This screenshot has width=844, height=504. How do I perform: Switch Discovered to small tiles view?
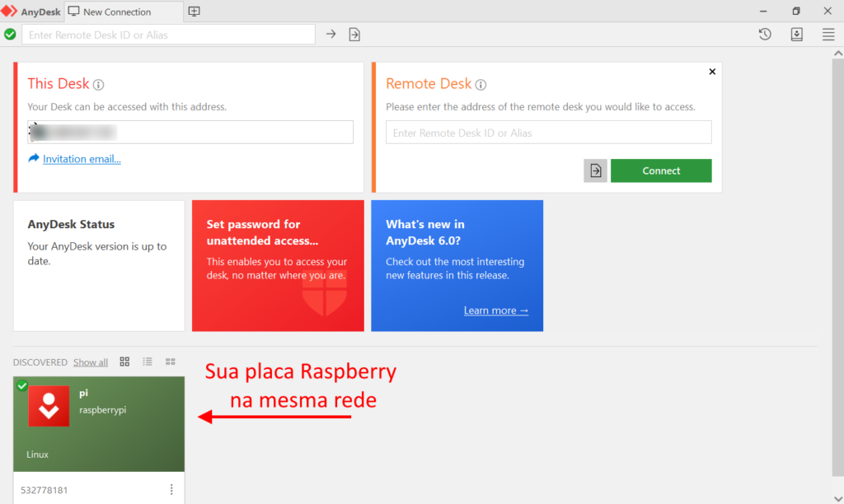click(x=171, y=362)
